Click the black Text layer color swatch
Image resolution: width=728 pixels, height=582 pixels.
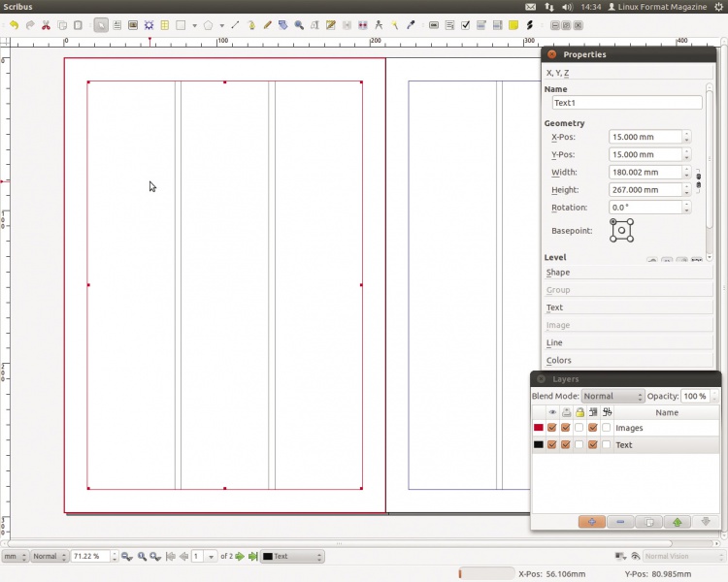pyautogui.click(x=539, y=444)
